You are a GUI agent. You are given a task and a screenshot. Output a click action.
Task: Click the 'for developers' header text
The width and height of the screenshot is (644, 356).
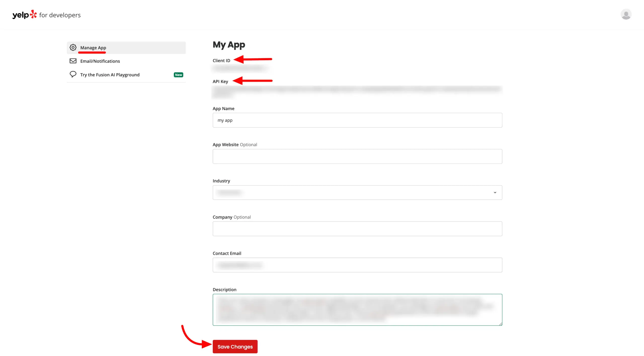click(x=60, y=15)
